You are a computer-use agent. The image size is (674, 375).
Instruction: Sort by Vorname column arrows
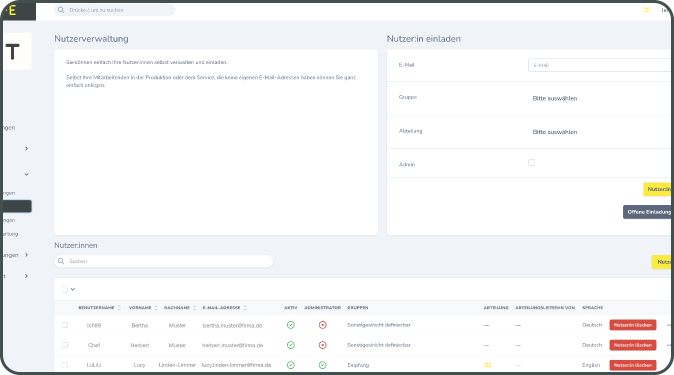[x=156, y=308]
